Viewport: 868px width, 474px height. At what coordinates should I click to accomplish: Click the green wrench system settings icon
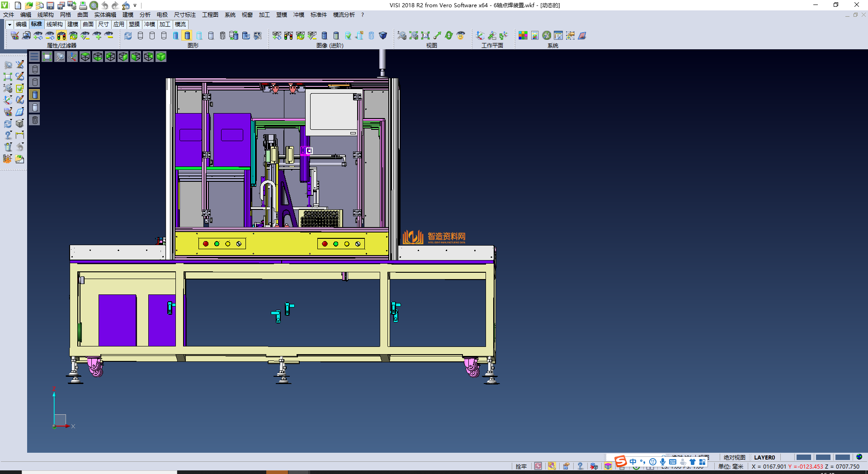(x=547, y=36)
